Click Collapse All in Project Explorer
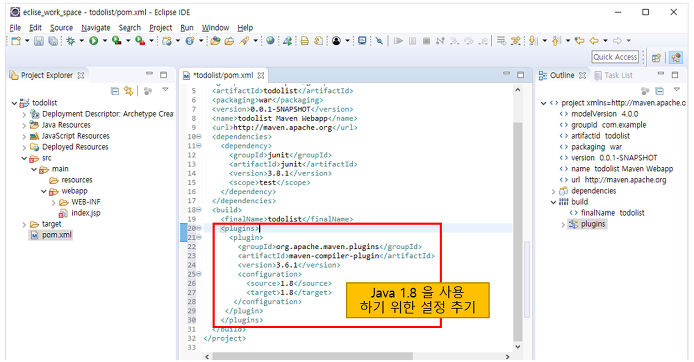This screenshot has height=362, width=694. [x=115, y=91]
